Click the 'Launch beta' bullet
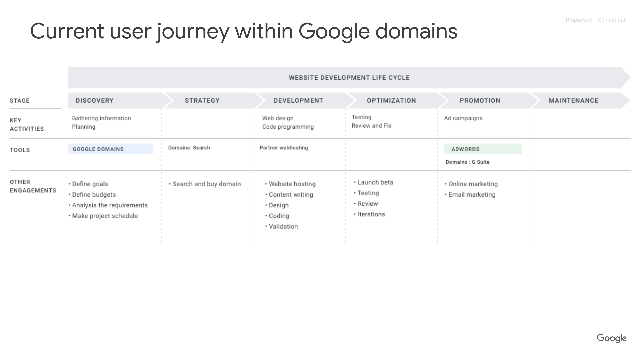Viewport: 644px width, 357px height. [x=374, y=182]
